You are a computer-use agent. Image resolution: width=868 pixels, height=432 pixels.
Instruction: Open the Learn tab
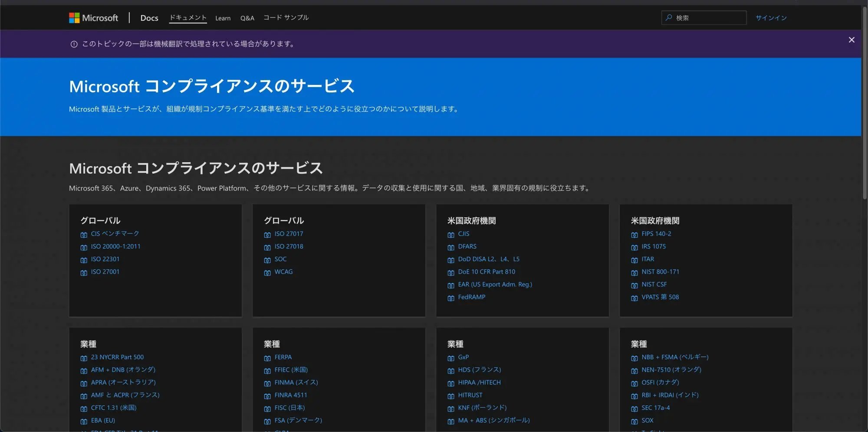[223, 18]
